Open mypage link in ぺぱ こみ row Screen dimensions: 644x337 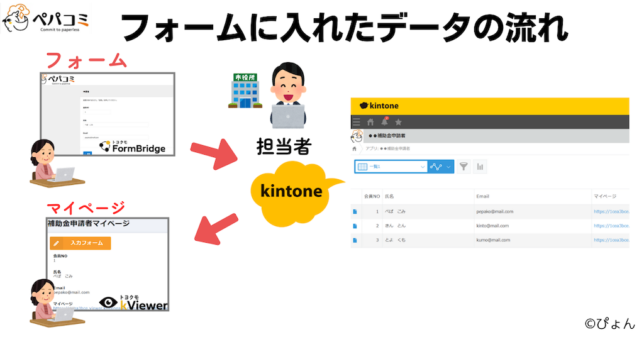click(611, 212)
